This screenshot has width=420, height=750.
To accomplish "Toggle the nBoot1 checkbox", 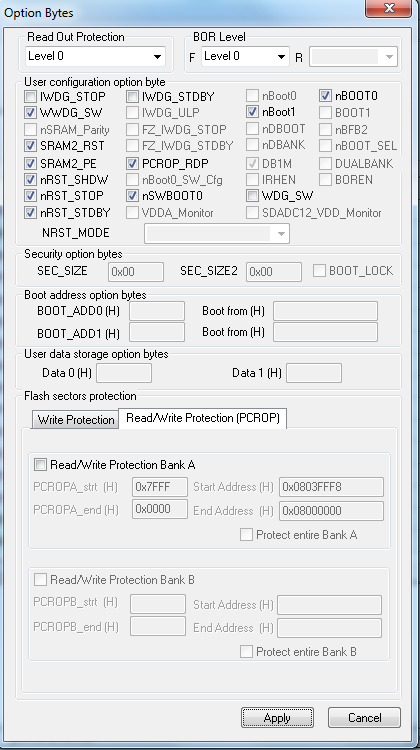I will click(x=253, y=112).
